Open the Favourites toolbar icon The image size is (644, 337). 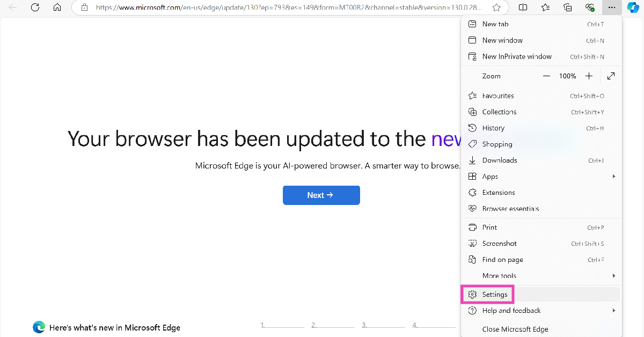coord(545,8)
